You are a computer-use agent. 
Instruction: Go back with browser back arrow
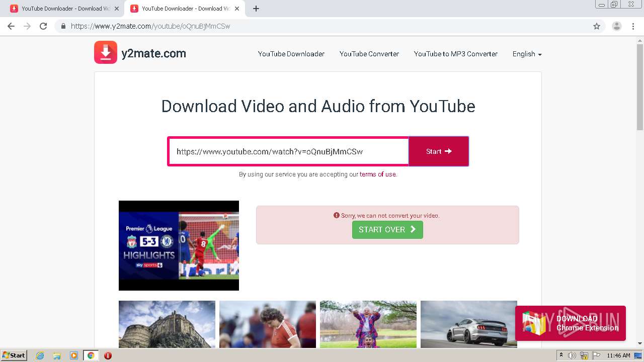[x=11, y=26]
